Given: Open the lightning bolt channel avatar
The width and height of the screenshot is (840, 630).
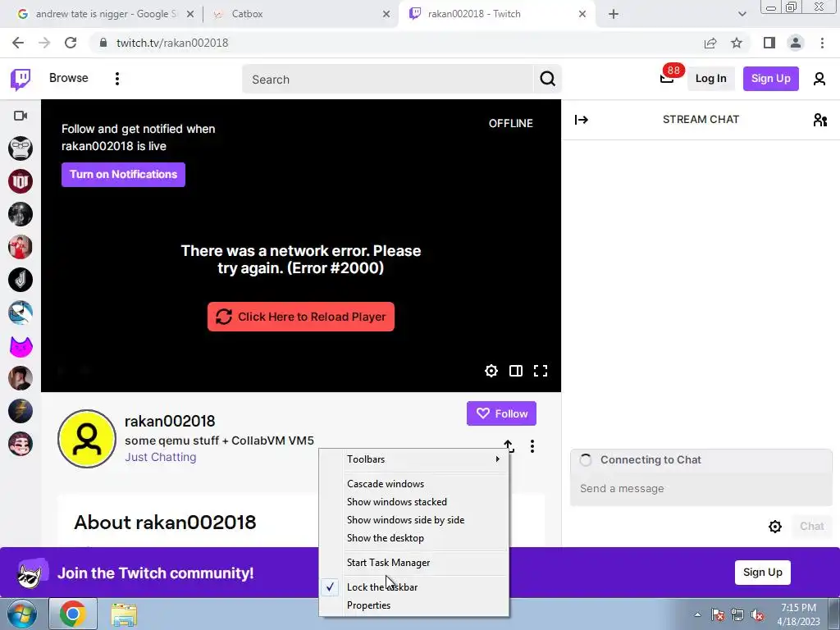Looking at the screenshot, I should [21, 411].
